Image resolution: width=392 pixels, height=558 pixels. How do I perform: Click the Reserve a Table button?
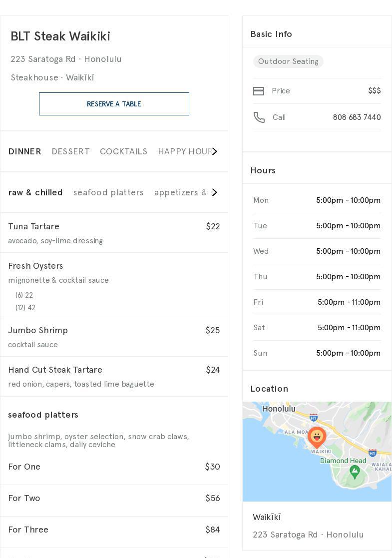(x=114, y=104)
